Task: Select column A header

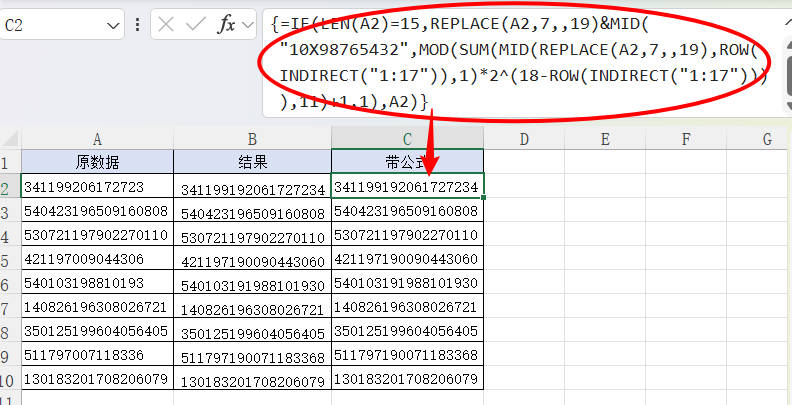Action: pos(97,139)
